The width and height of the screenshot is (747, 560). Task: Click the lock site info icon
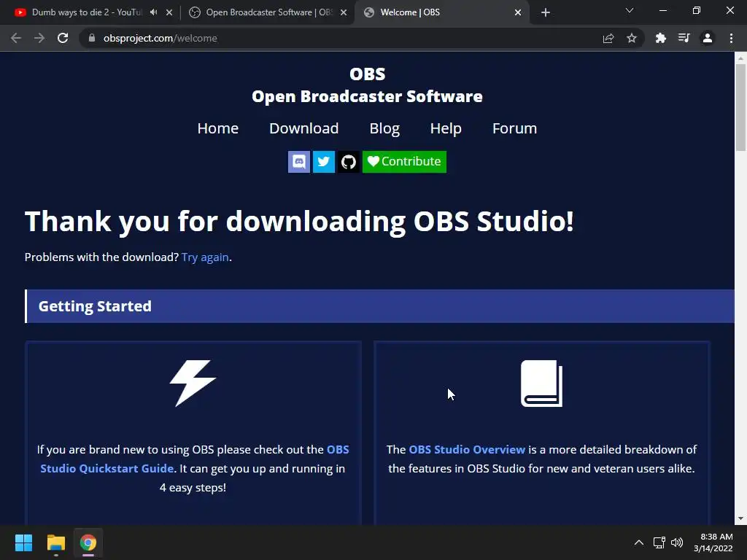click(x=92, y=38)
